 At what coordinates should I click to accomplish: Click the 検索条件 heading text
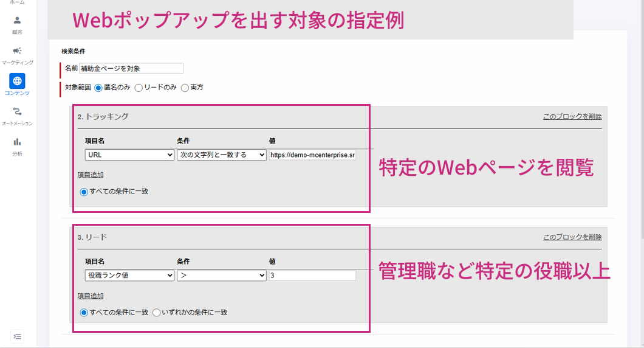pos(74,52)
